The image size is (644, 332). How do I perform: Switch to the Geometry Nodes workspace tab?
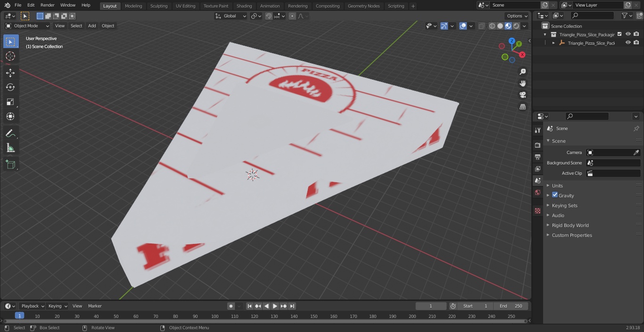coord(363,6)
